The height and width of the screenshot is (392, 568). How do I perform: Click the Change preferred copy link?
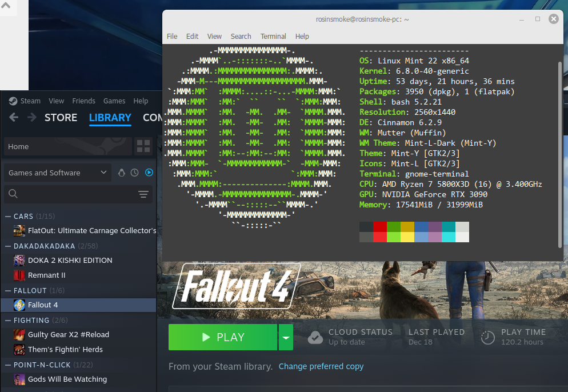pos(321,366)
